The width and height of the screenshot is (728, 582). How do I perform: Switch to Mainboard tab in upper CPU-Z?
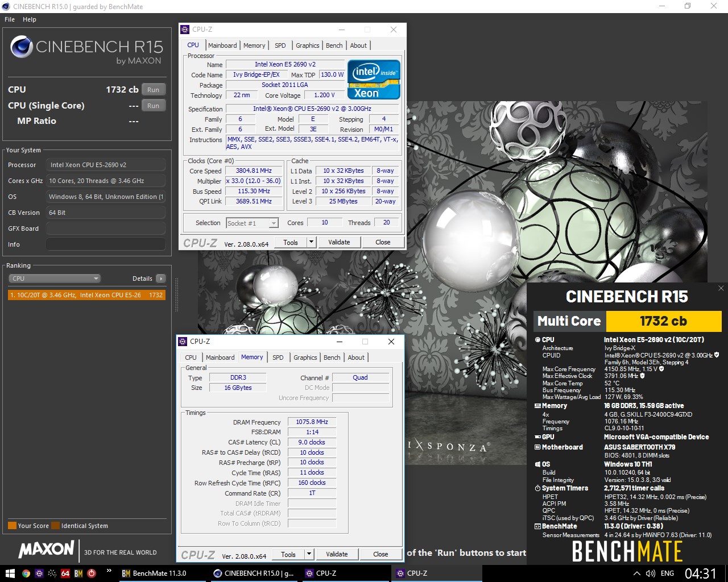tap(222, 45)
